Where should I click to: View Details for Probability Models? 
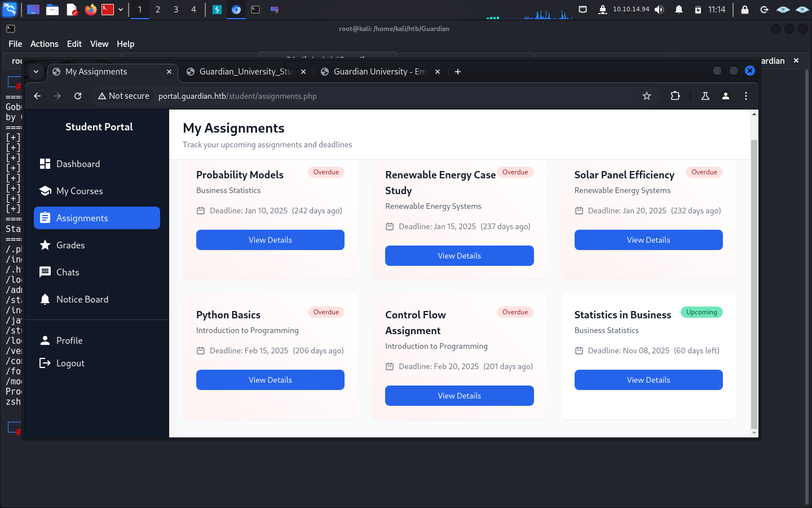tap(270, 240)
